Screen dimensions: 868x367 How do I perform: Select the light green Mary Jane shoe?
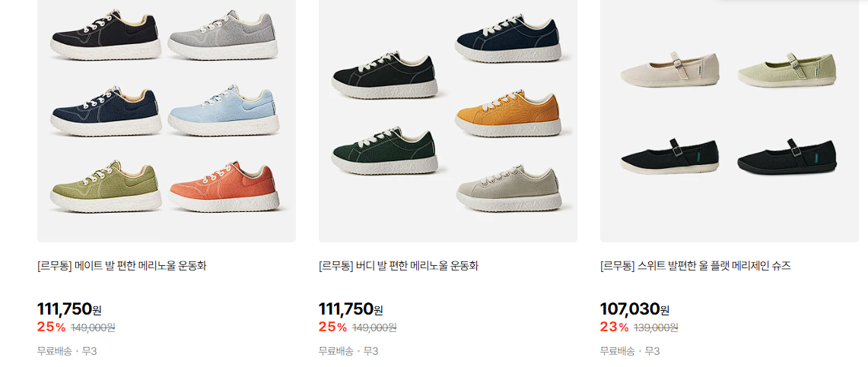pyautogui.click(x=787, y=70)
